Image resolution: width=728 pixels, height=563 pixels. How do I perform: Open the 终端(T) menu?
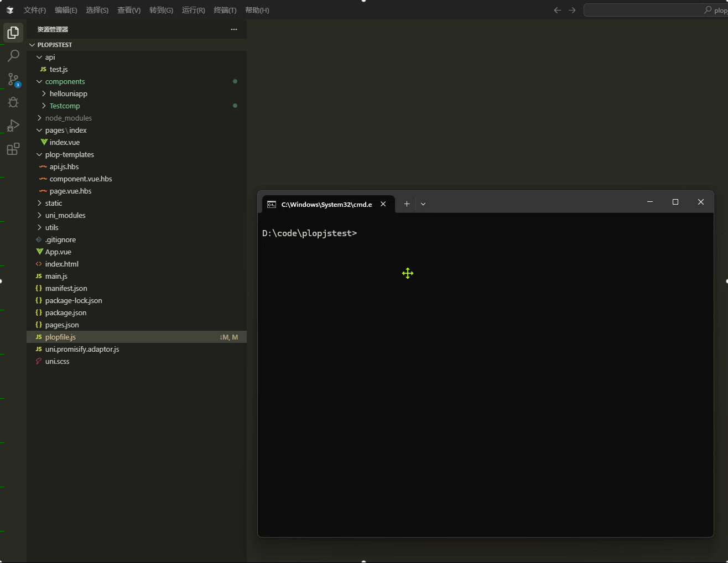225,9
